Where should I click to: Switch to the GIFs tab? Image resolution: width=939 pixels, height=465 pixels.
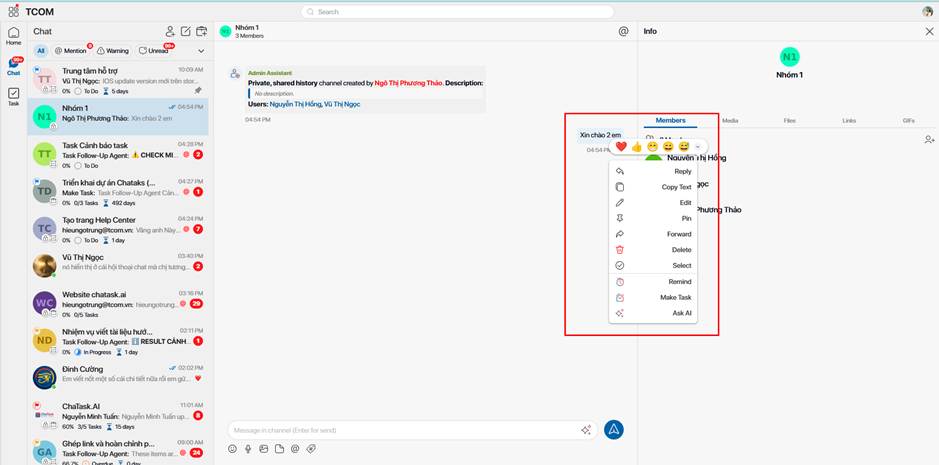tap(908, 120)
